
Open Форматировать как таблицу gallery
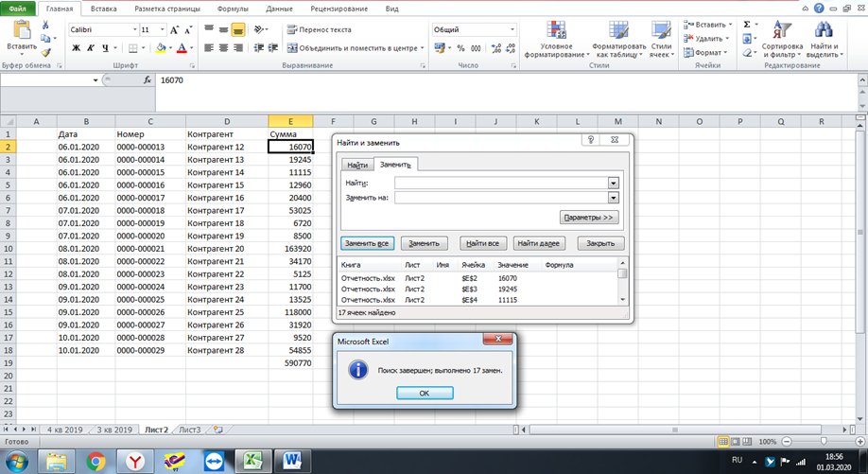pos(618,40)
